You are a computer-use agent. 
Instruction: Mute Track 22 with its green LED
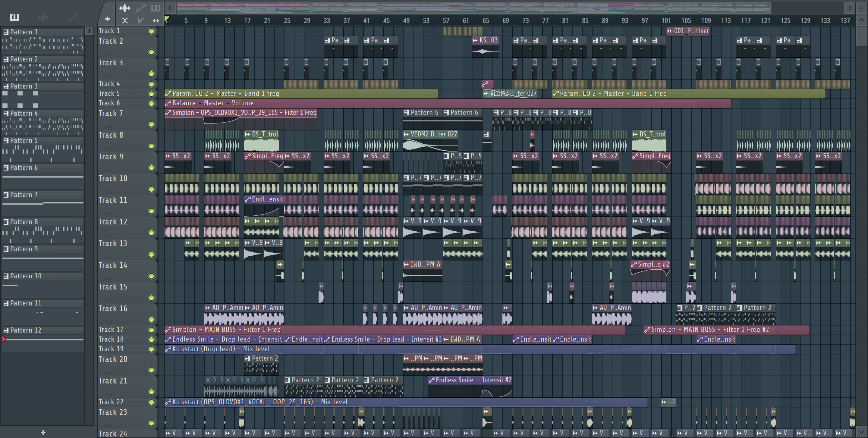[x=152, y=402]
